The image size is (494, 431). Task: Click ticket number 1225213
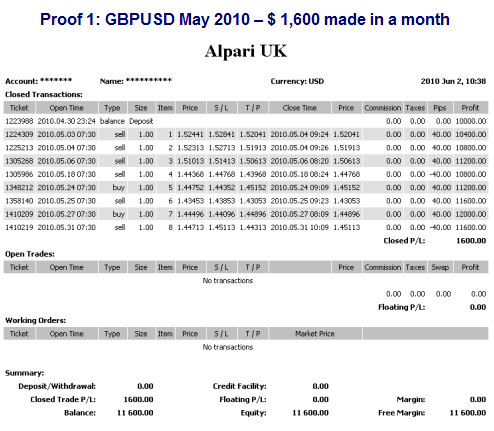pyautogui.click(x=19, y=148)
